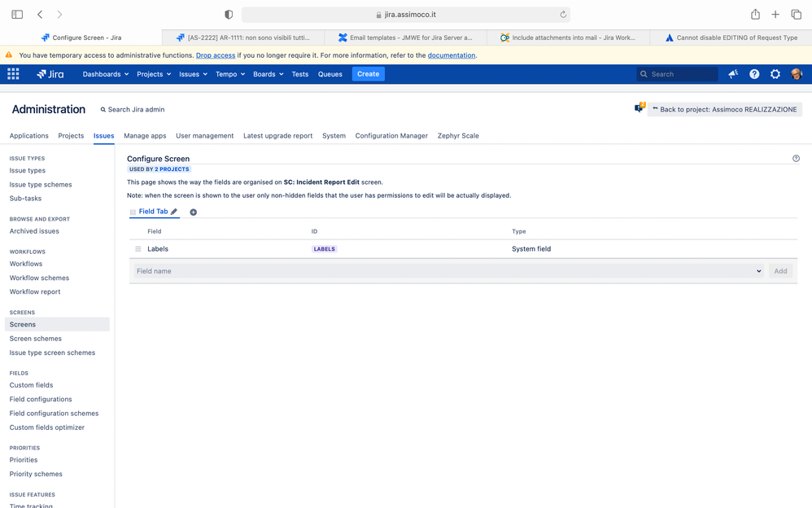This screenshot has width=812, height=508.
Task: Open your user profile avatar
Action: [797, 73]
